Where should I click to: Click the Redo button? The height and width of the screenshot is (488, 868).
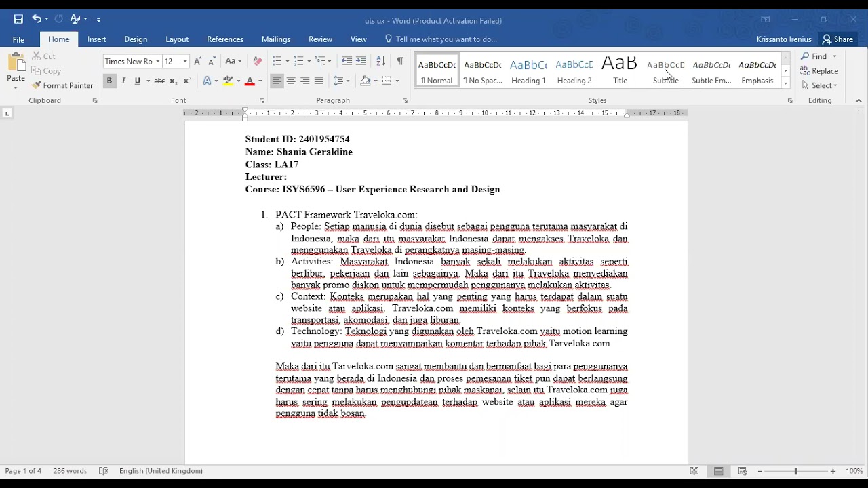[59, 19]
